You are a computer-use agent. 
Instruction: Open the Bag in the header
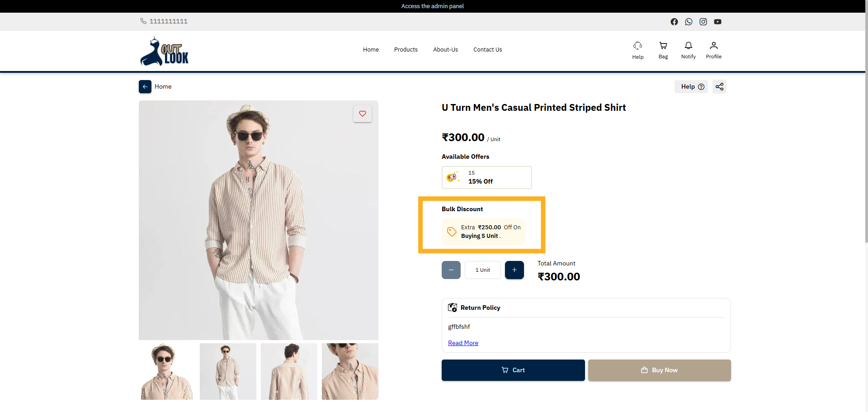tap(663, 50)
